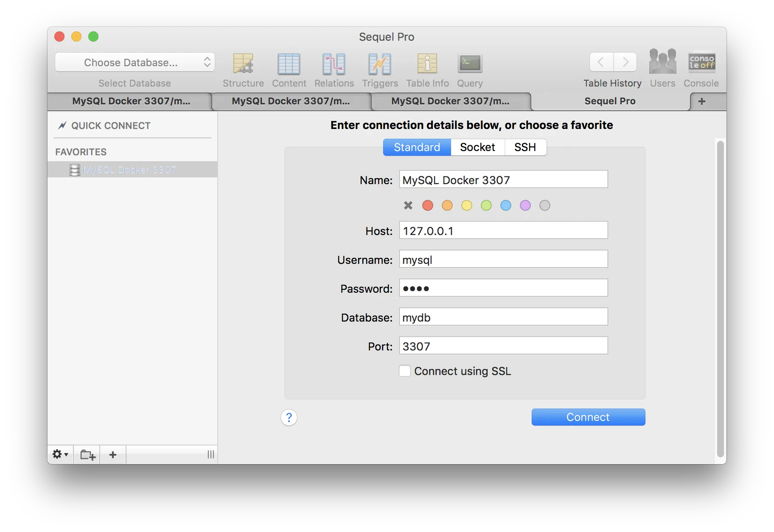Click the connection view vertical scrollbar
This screenshot has width=774, height=532.
(x=720, y=299)
